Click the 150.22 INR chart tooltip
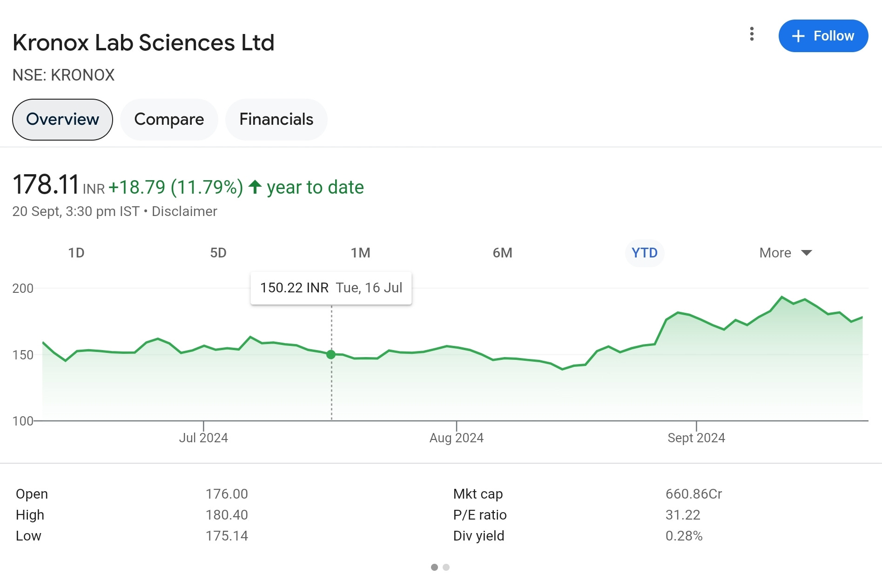This screenshot has width=882, height=588. point(331,288)
